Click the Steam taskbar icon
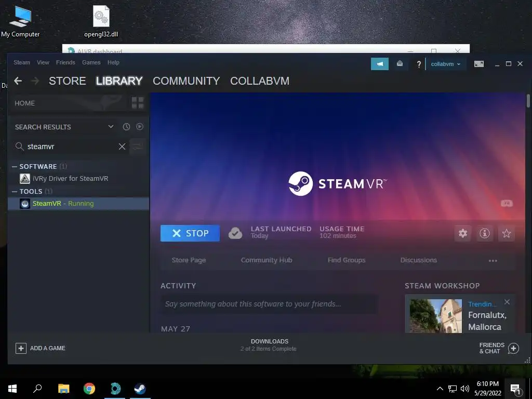 point(140,389)
